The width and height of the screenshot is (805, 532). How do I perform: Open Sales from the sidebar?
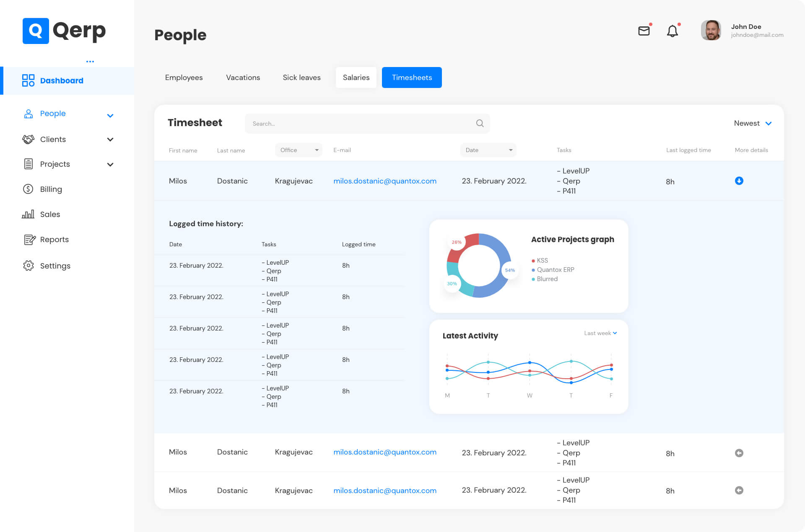(x=50, y=214)
